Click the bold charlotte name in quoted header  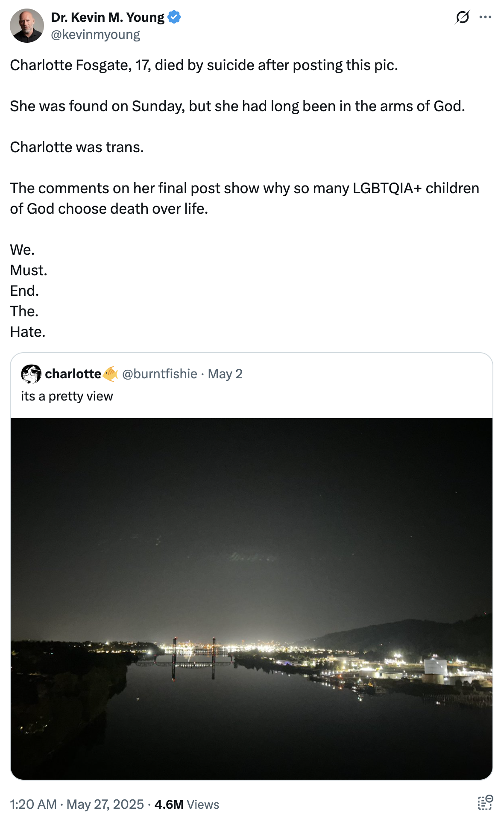[73, 373]
